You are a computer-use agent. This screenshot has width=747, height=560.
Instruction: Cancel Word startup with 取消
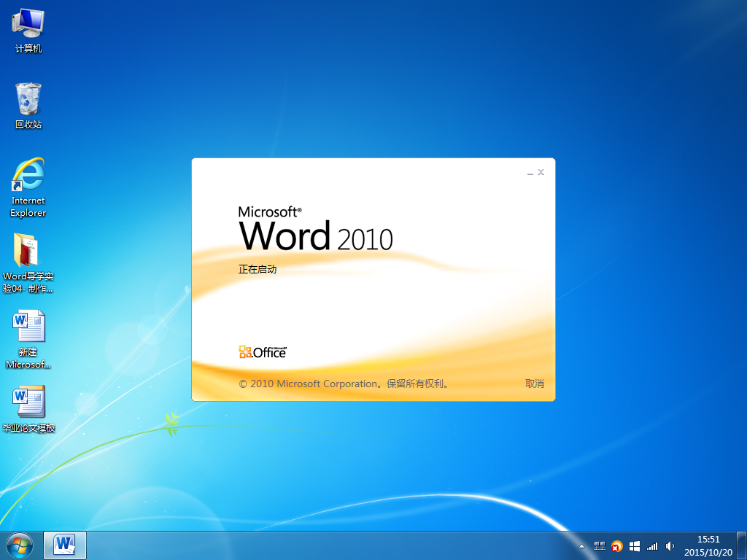coord(535,384)
